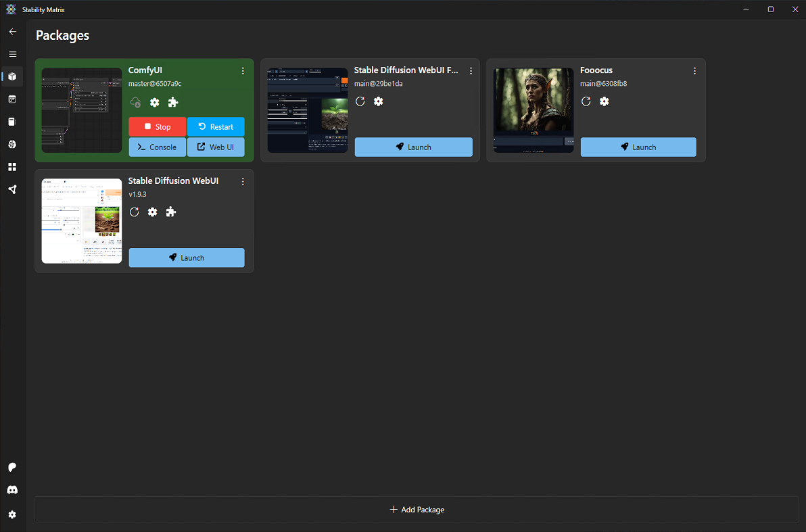Click the version text master@6507a9c
Viewport: 806px width, 532px height.
pos(156,83)
